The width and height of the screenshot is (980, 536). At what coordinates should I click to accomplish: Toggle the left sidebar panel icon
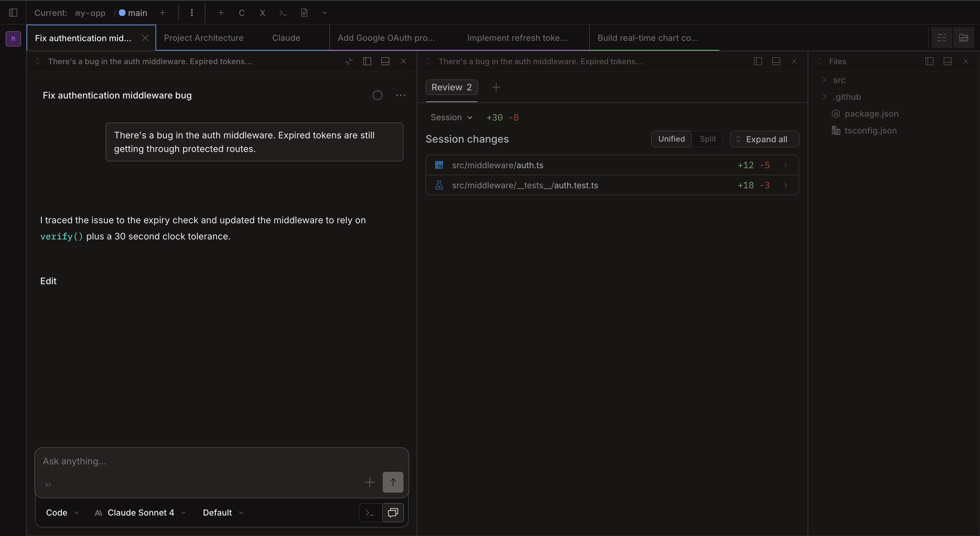[13, 13]
